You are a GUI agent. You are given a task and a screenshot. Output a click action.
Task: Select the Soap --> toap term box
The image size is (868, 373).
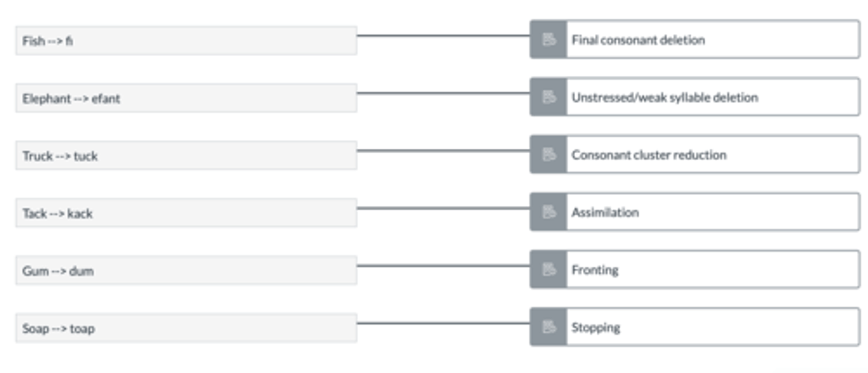(x=186, y=328)
